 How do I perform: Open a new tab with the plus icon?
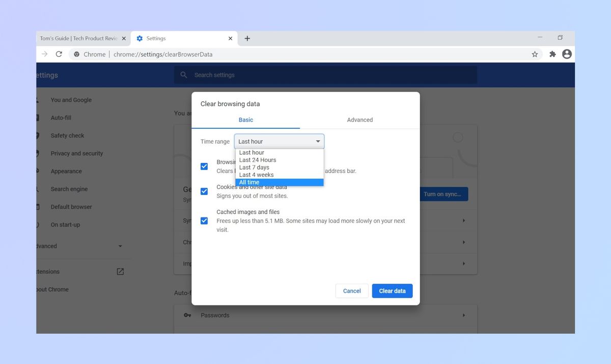[x=247, y=38]
